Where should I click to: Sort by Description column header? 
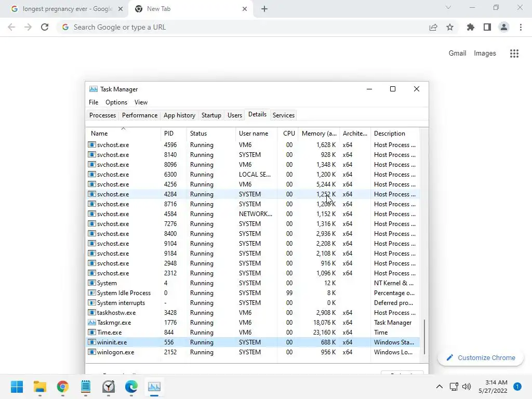click(395, 134)
